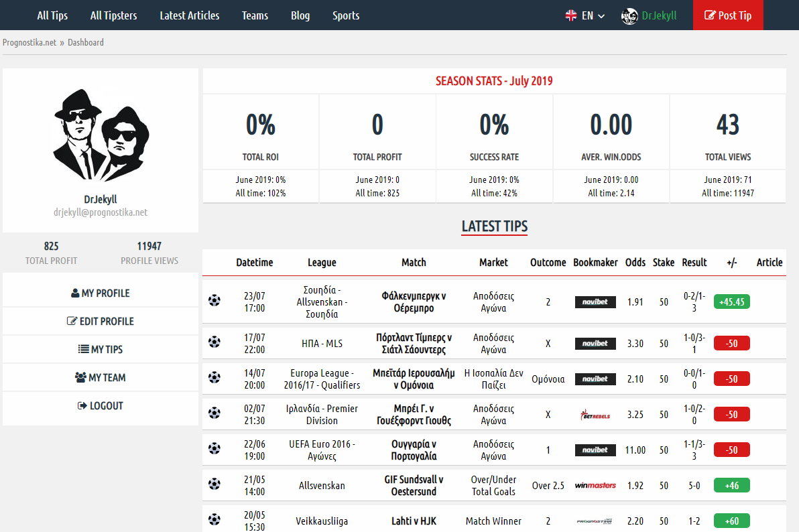Click the Prognostika.net breadcrumb link

(x=29, y=42)
